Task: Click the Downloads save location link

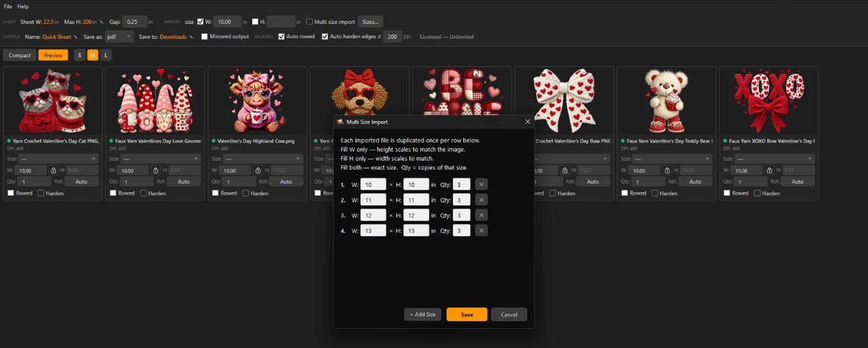Action: coord(173,37)
